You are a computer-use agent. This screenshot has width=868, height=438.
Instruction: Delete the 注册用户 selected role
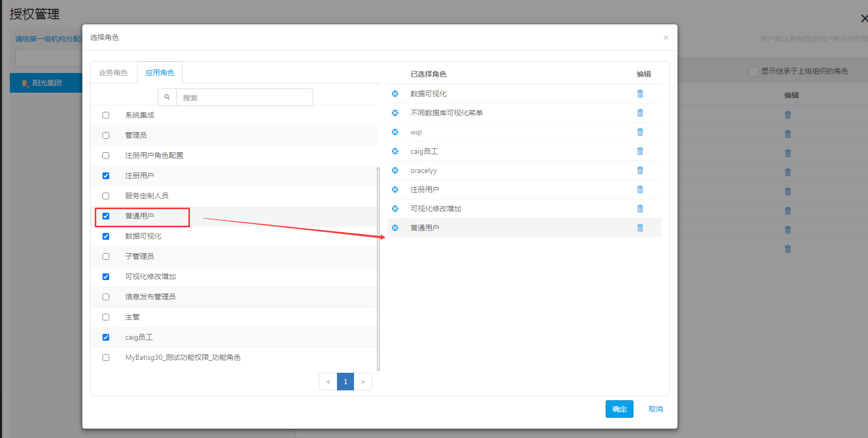[x=640, y=189]
